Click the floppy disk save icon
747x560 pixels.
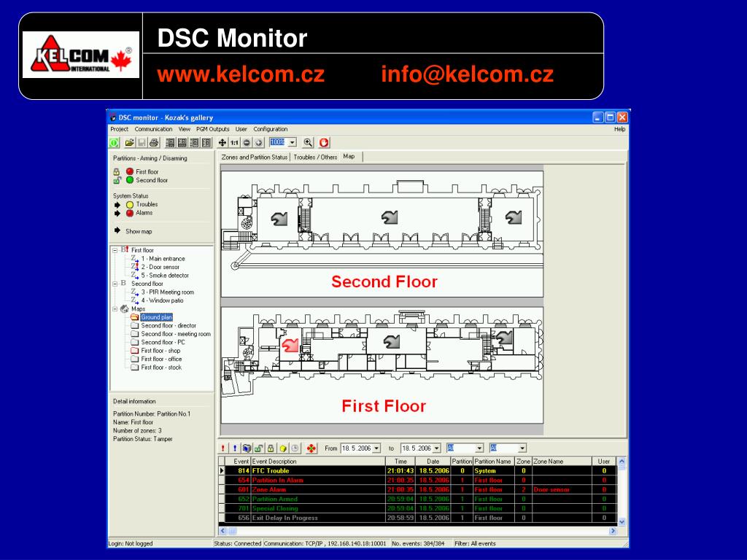142,142
